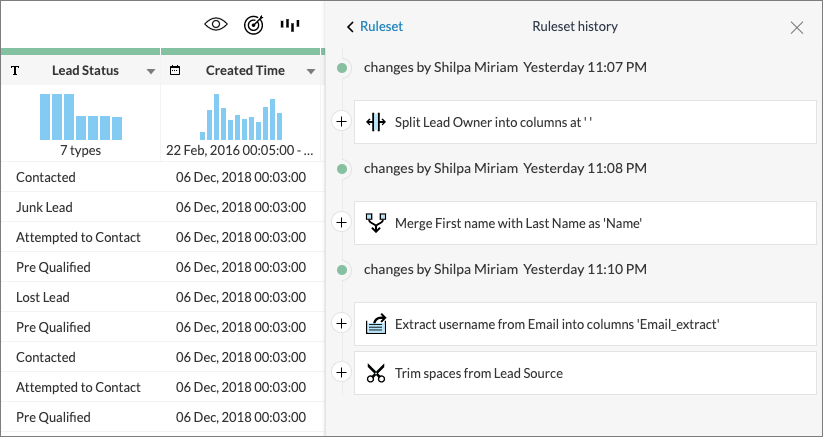
Task: Select the Junk Lead cell
Action: [44, 207]
